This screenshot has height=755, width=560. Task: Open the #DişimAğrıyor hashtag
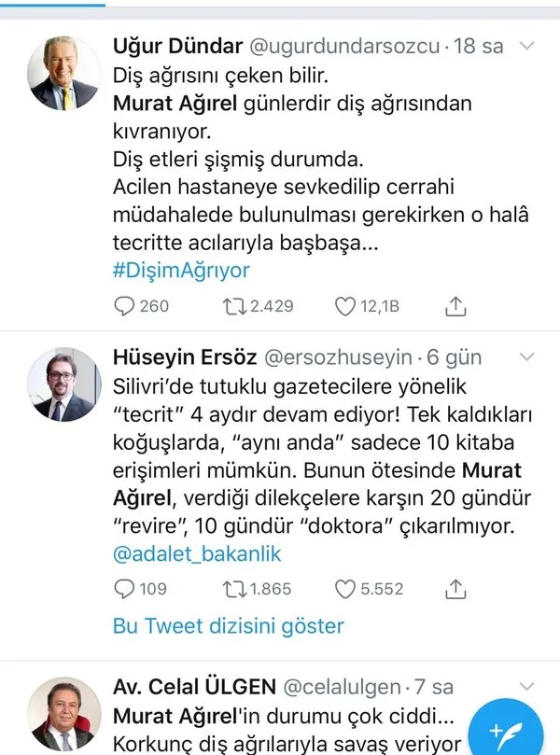pos(181,271)
